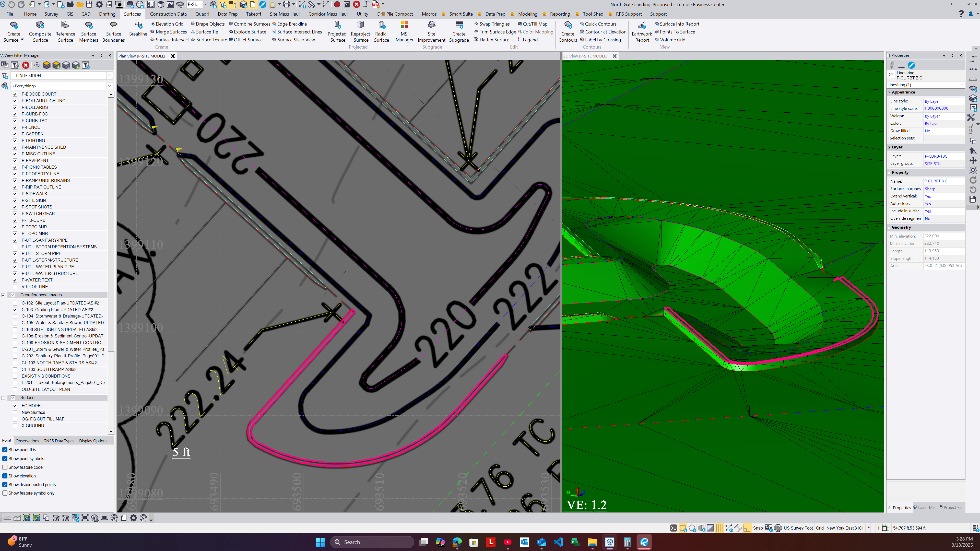Enable Show feature code checkbox
Viewport: 980px width, 551px height.
(5, 467)
